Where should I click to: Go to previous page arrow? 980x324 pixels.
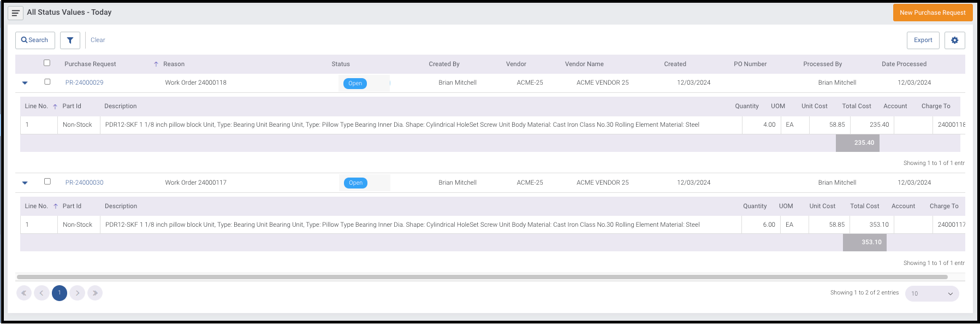(x=41, y=293)
